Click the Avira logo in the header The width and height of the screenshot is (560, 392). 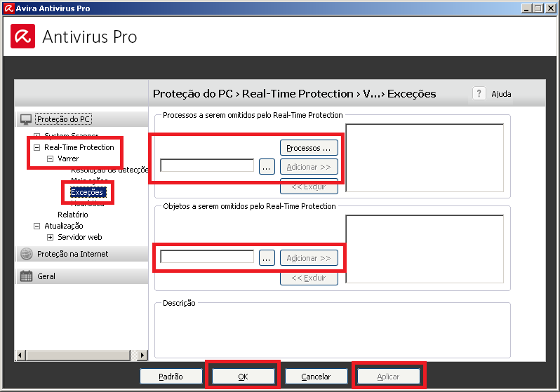(23, 36)
